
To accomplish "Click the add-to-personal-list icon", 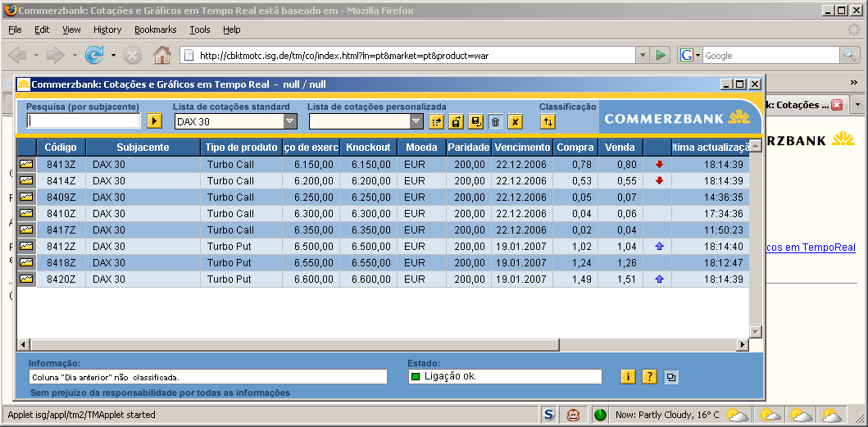I will [x=436, y=122].
